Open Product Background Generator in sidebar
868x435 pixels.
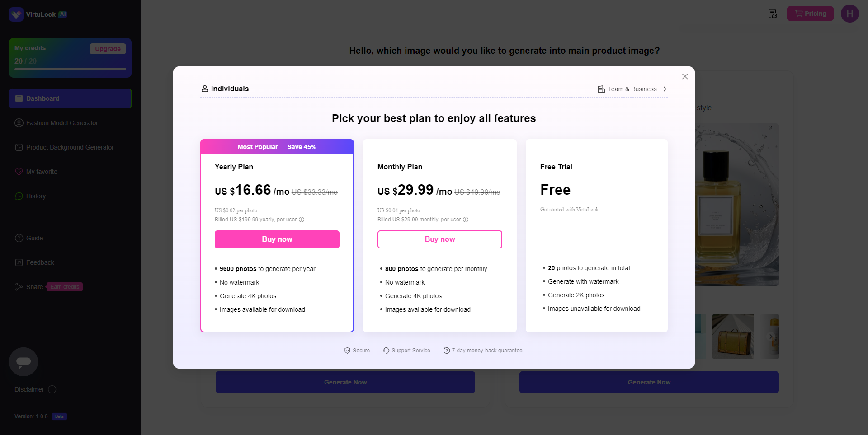point(70,147)
